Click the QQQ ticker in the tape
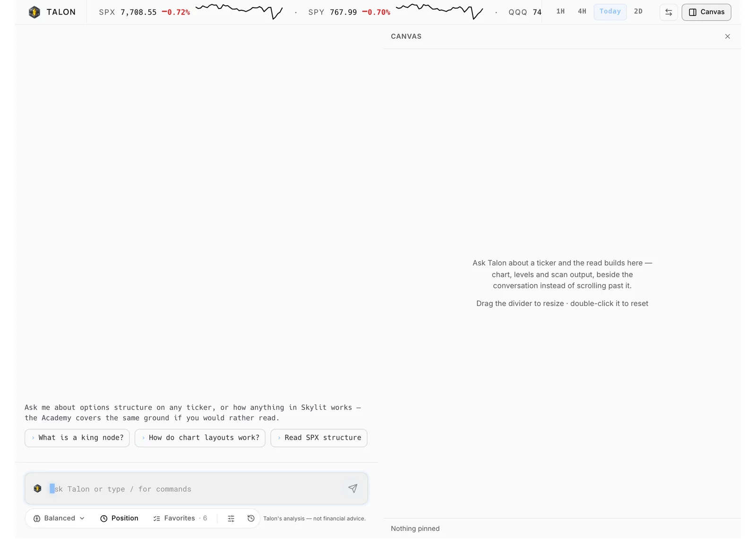Viewport: 756px width, 553px height. (x=525, y=12)
